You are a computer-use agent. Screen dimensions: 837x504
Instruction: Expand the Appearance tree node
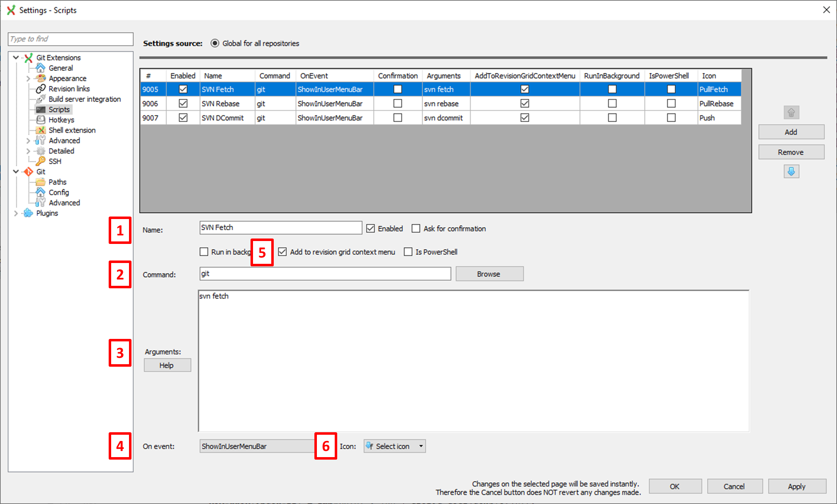(x=28, y=78)
